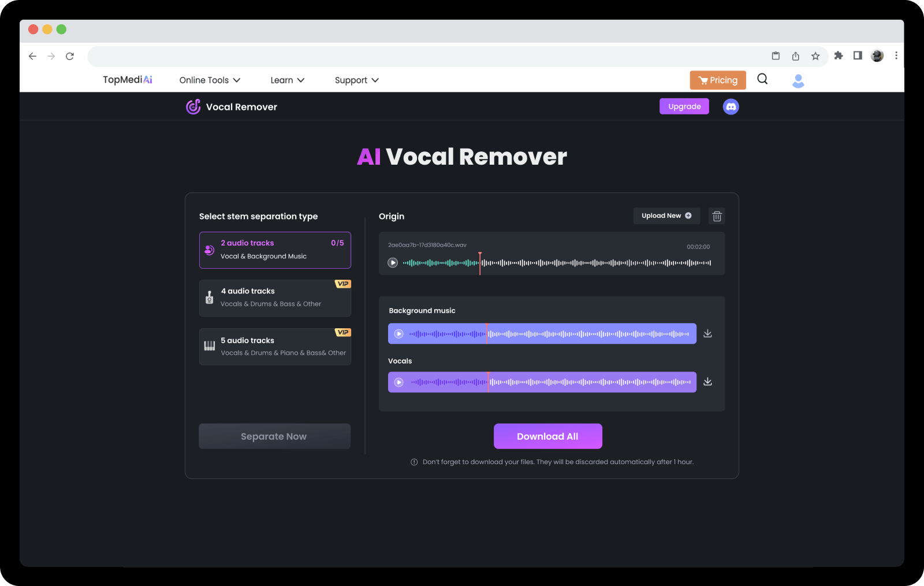
Task: Click the Download All button
Action: point(547,436)
